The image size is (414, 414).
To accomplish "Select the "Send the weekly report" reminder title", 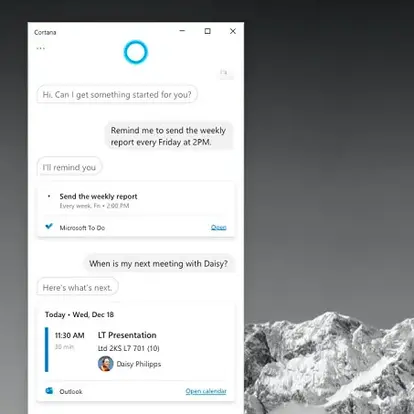I will (x=98, y=196).
